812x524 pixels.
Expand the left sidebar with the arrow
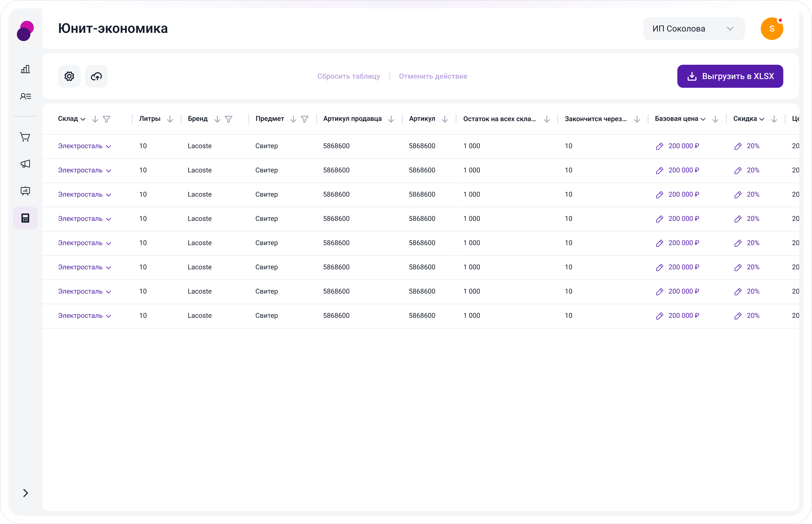point(25,493)
